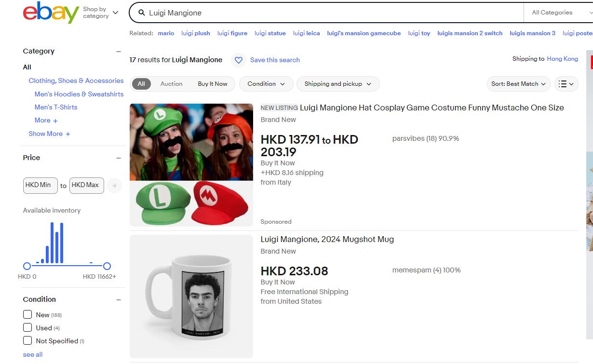Click the HKD 233.08 price
Screen dimensions: 593x364
295,271
